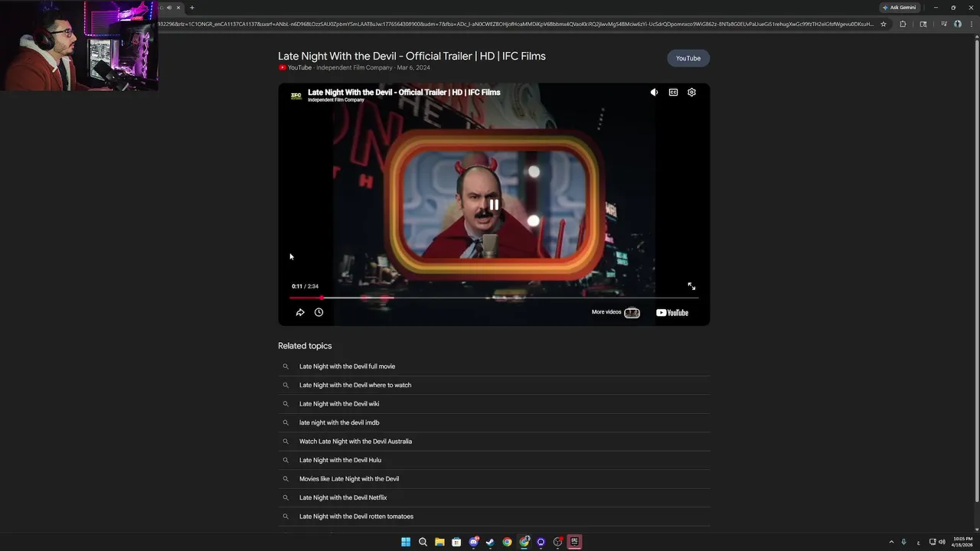This screenshot has height=551, width=980.
Task: Mute the trailer with the speaker icon
Action: (654, 92)
